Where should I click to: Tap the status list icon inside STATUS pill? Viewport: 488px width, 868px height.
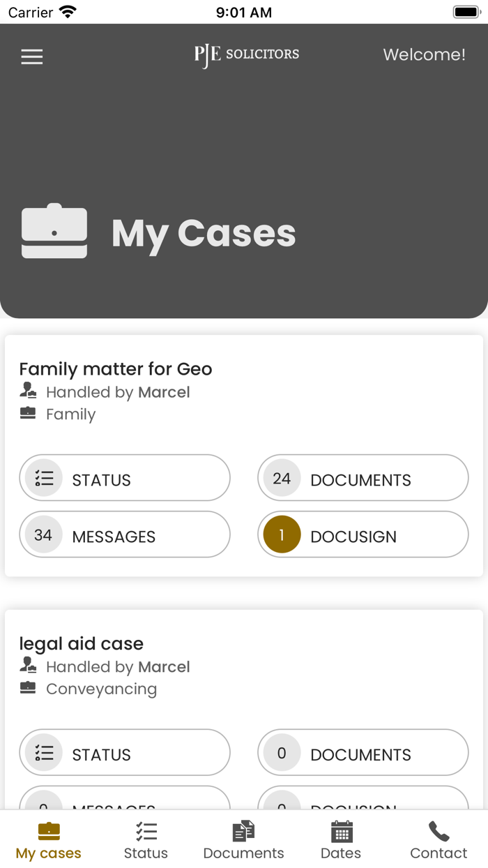click(43, 478)
